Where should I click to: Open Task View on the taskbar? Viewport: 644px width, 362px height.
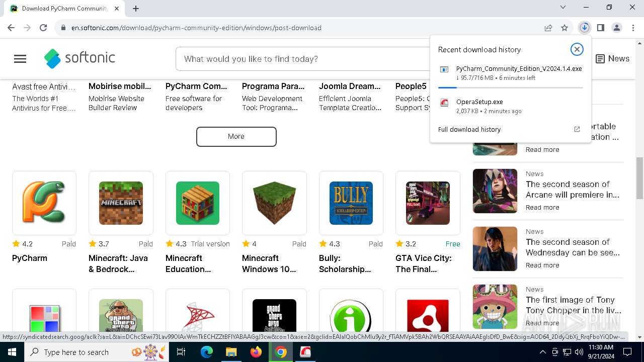click(x=181, y=352)
